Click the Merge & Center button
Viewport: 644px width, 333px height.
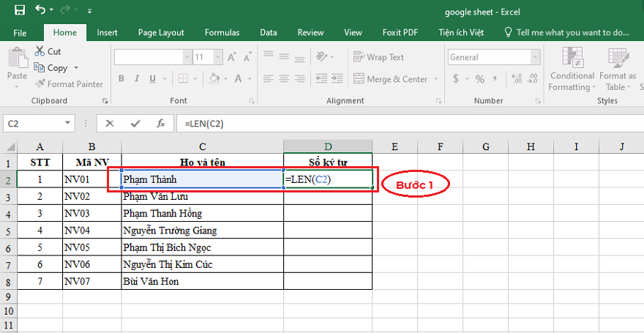[391, 79]
